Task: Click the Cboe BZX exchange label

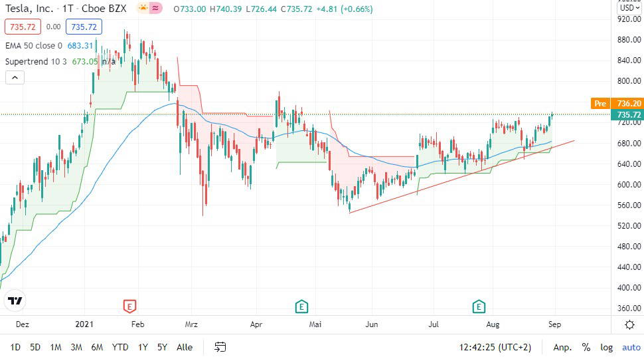Action: (104, 8)
